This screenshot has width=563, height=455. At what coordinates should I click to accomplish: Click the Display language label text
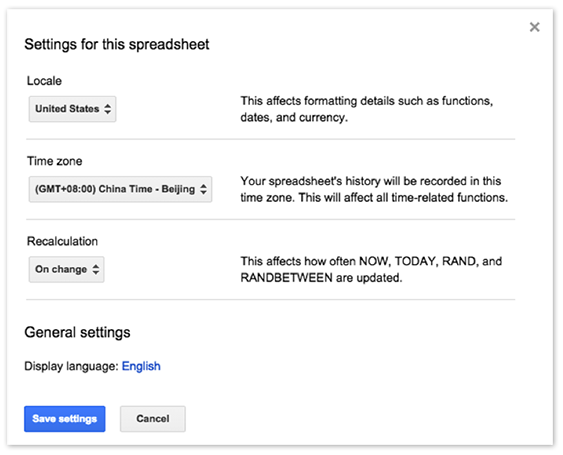pos(71,366)
